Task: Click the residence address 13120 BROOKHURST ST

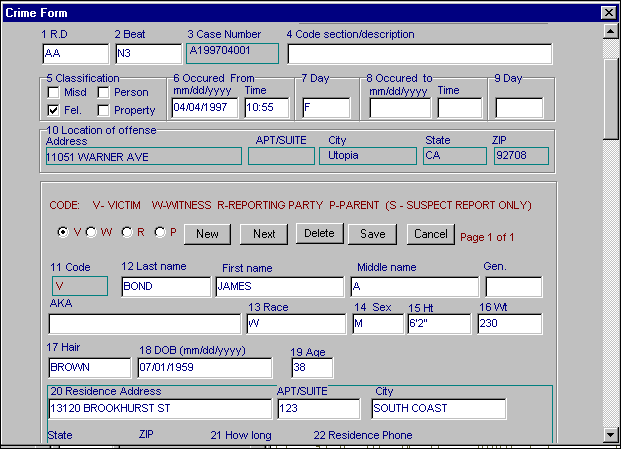Action: click(x=160, y=409)
